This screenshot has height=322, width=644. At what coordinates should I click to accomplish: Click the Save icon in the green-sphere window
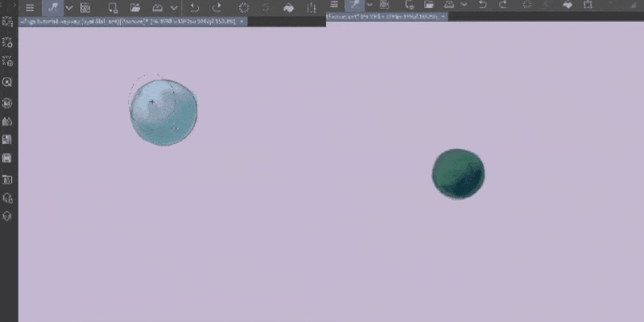point(449,5)
